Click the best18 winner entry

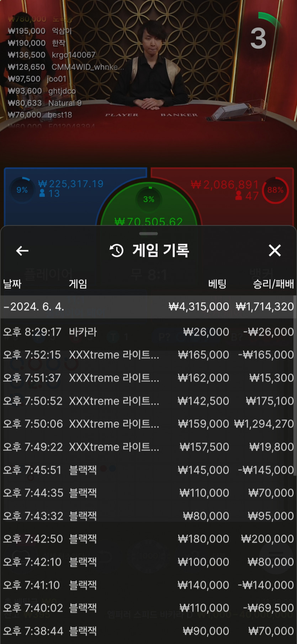pos(40,115)
